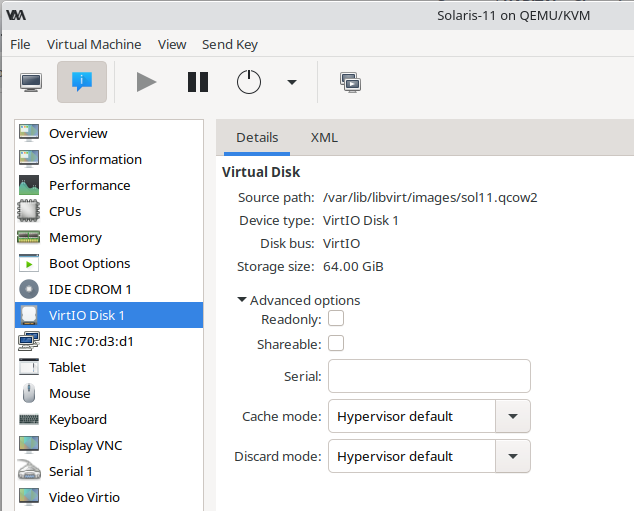Open the Boot Options icon

[x=29, y=263]
